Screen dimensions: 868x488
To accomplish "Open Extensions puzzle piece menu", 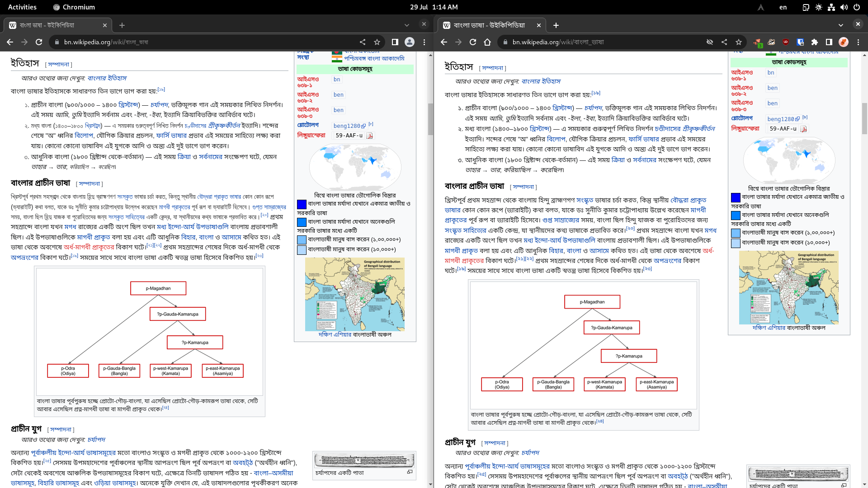I will tap(815, 42).
